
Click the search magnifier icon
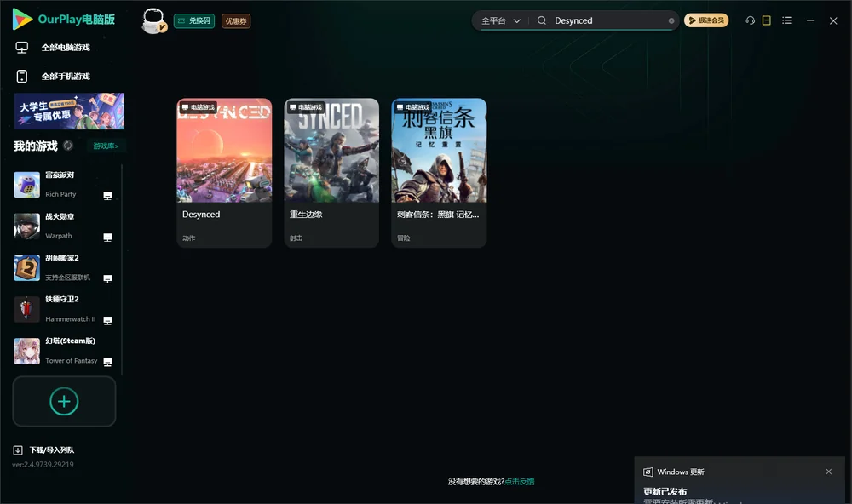(x=541, y=20)
